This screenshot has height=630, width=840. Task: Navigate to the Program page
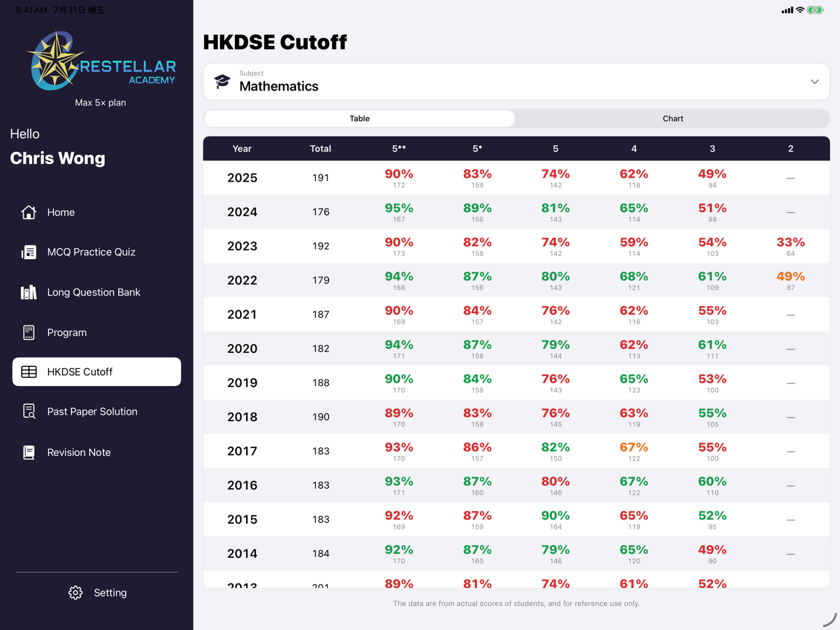click(x=96, y=332)
